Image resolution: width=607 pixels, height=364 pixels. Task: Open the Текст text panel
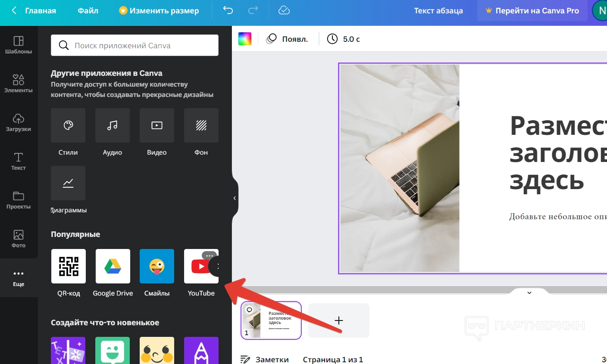tap(19, 161)
